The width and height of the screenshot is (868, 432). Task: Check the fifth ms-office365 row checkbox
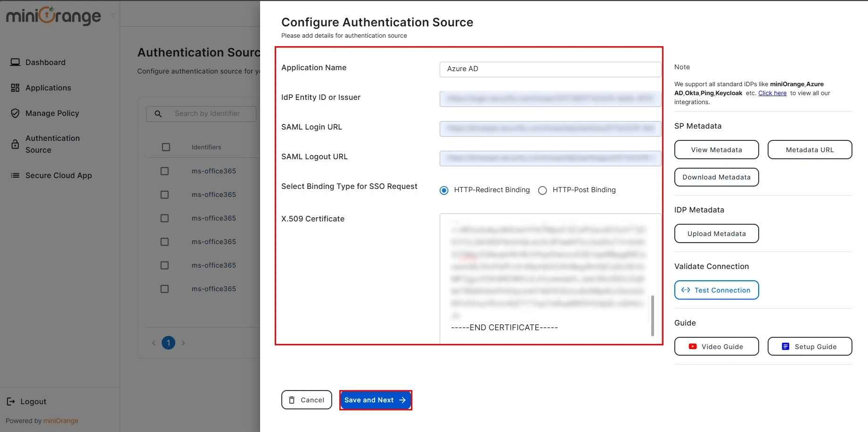coord(164,265)
